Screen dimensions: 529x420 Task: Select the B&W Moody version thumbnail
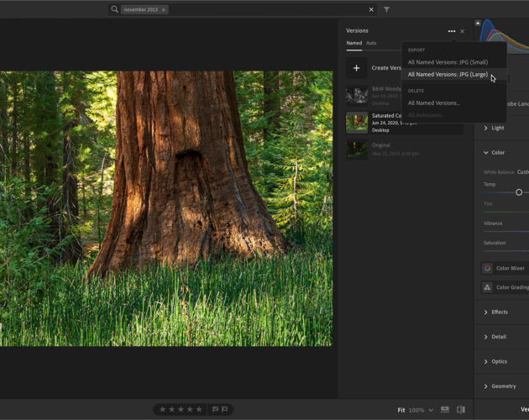tap(357, 96)
